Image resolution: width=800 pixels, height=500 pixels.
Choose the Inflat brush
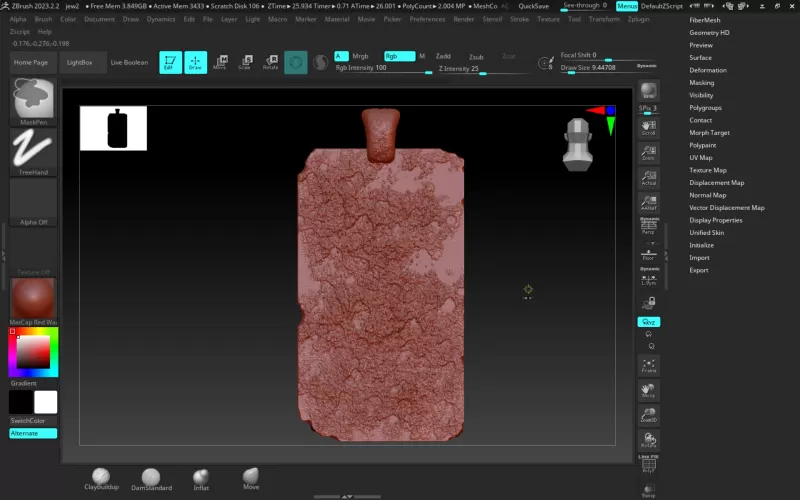tap(201, 477)
